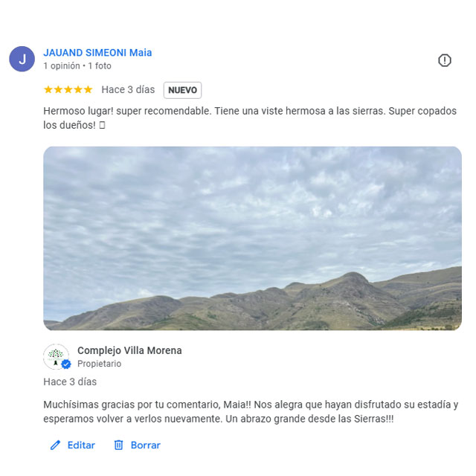Click the report review exclamation icon
The image size is (476, 476).
445,60
